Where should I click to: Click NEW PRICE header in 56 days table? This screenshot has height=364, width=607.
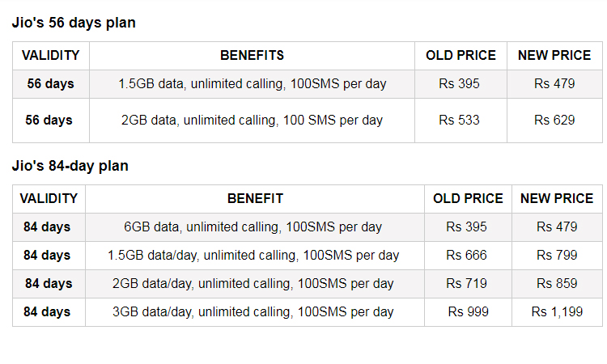pos(554,56)
